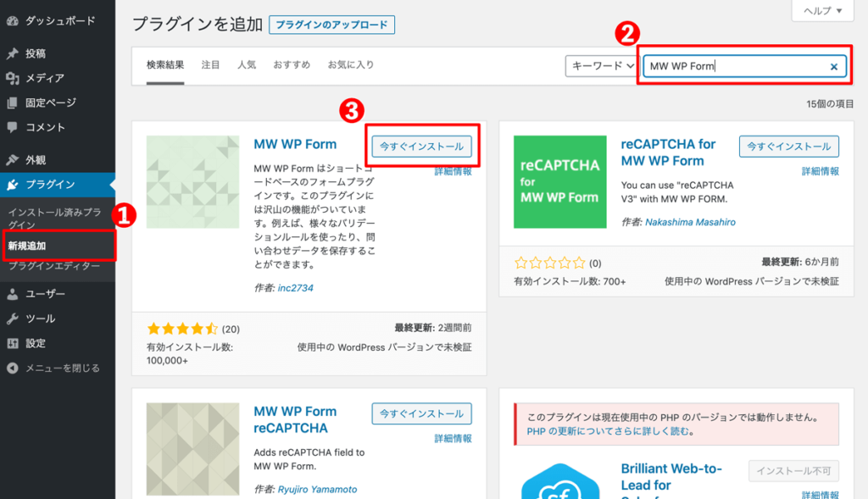Open ユーザー menu label
The height and width of the screenshot is (499, 868).
[46, 294]
